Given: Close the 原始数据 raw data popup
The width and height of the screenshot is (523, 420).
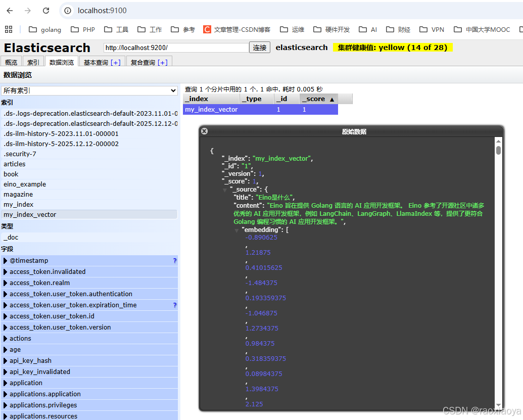Looking at the screenshot, I should (205, 131).
